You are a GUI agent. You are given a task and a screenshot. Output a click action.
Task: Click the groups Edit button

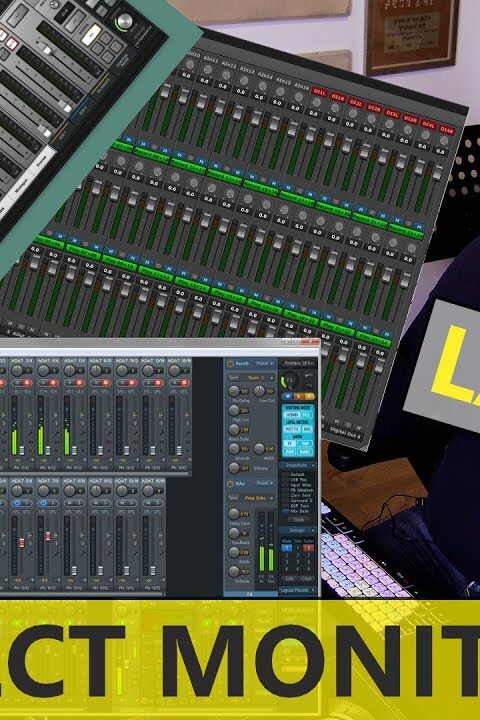tap(290, 579)
